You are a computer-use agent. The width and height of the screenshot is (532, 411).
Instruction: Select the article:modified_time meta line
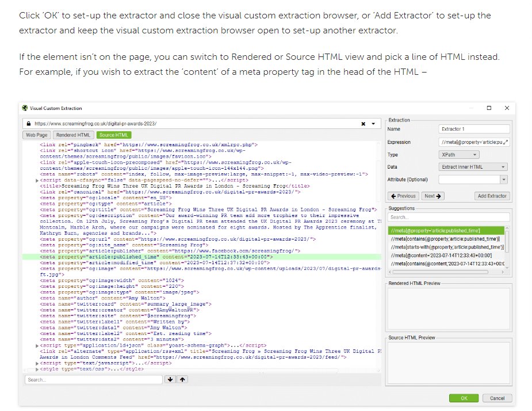155,263
